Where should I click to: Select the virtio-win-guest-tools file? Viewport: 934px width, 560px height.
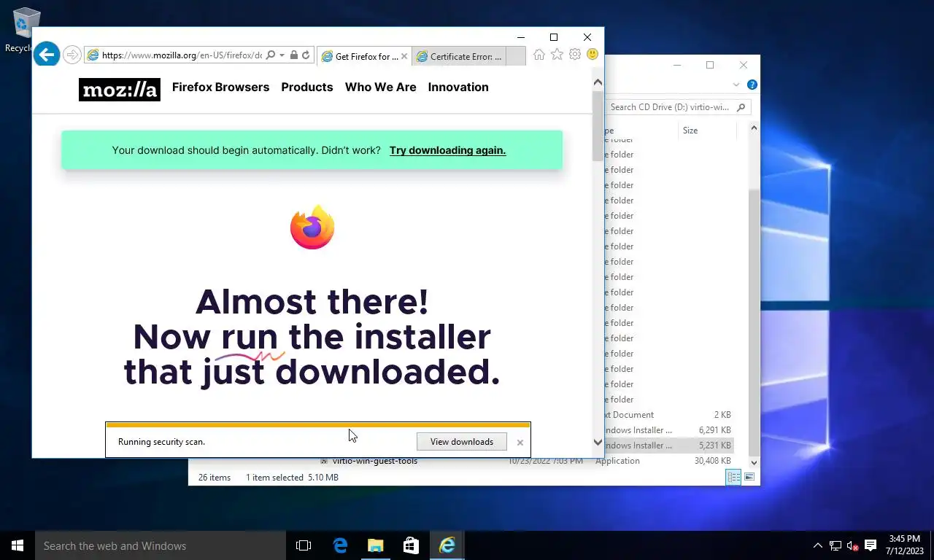pyautogui.click(x=374, y=461)
